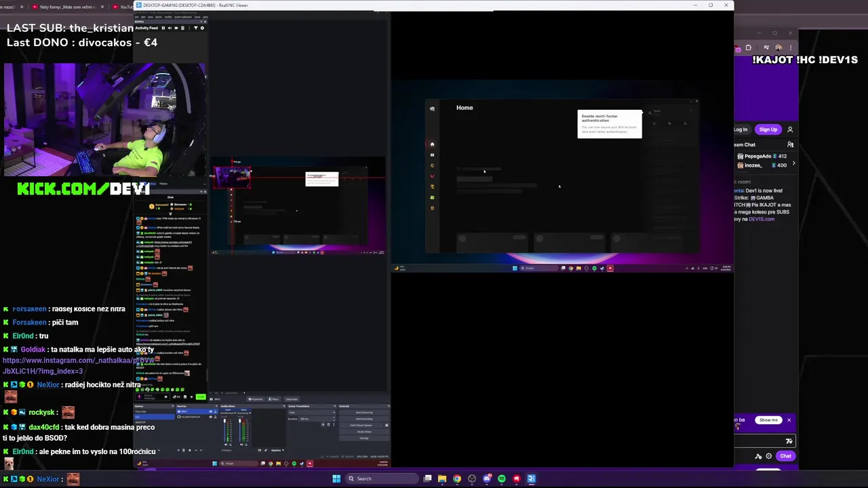The height and width of the screenshot is (488, 868).
Task: Click the Home heading in remote app
Action: click(465, 108)
